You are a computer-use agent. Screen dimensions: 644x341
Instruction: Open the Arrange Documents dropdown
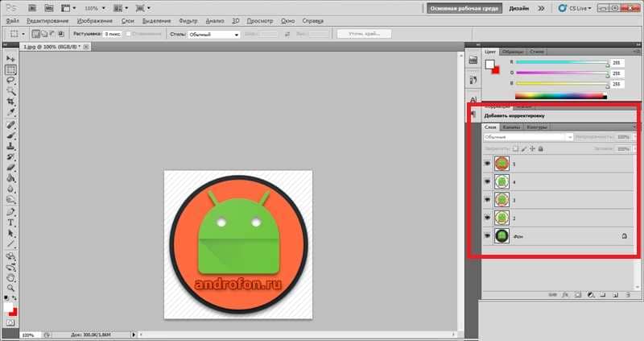(121, 8)
